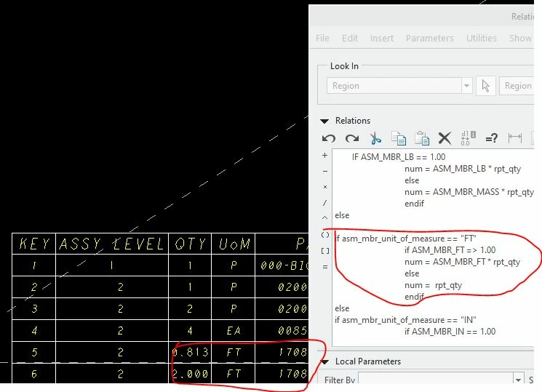
Task: Select QTY cell showing 2.000
Action: pos(190,374)
